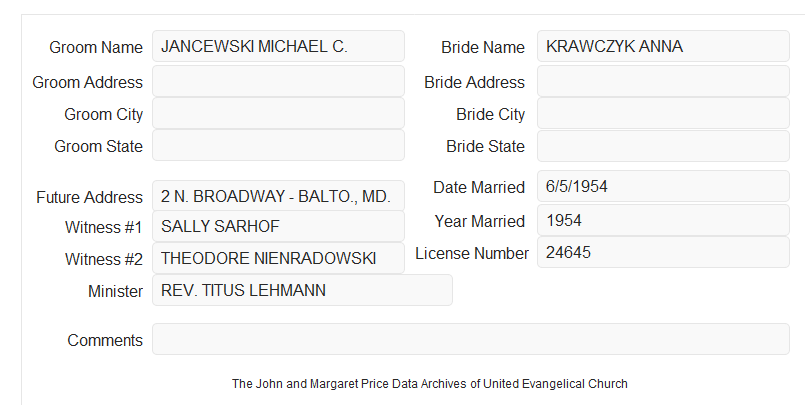Click the Date Married field 6/5/1954

tap(663, 186)
